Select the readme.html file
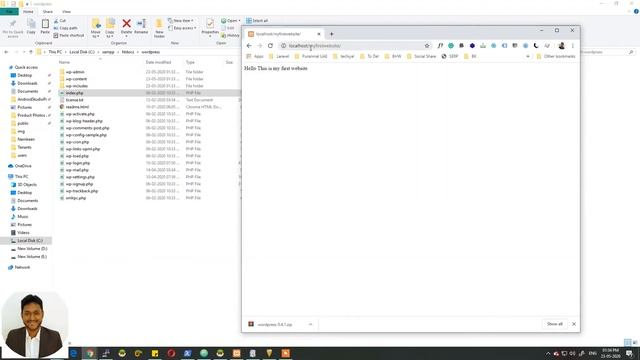The image size is (640, 360). pyautogui.click(x=77, y=107)
